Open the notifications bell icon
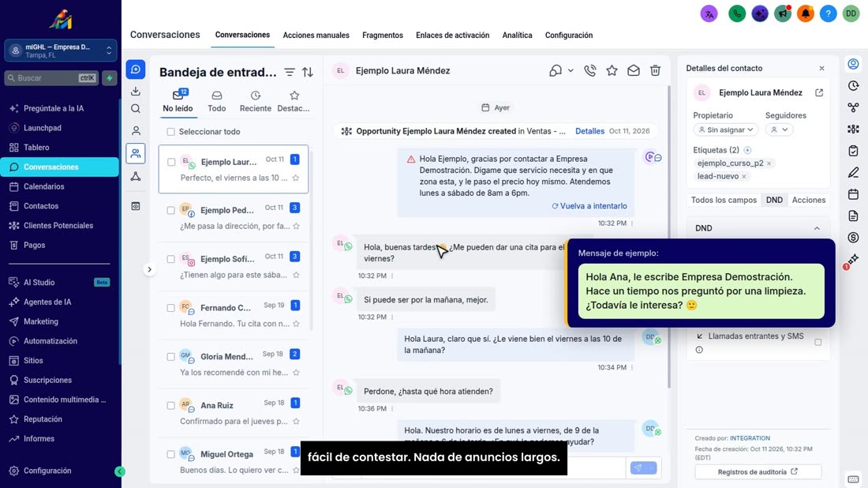The image size is (868, 488). 806,14
